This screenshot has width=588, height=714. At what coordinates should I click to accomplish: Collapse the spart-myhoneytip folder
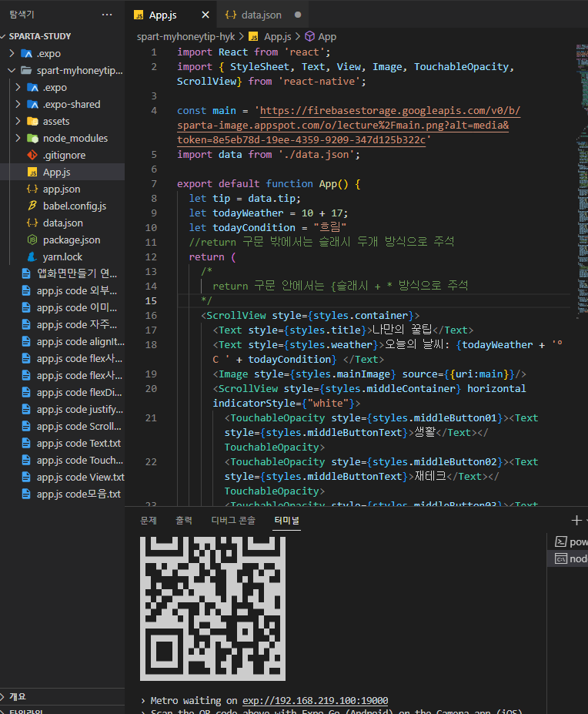click(x=12, y=70)
